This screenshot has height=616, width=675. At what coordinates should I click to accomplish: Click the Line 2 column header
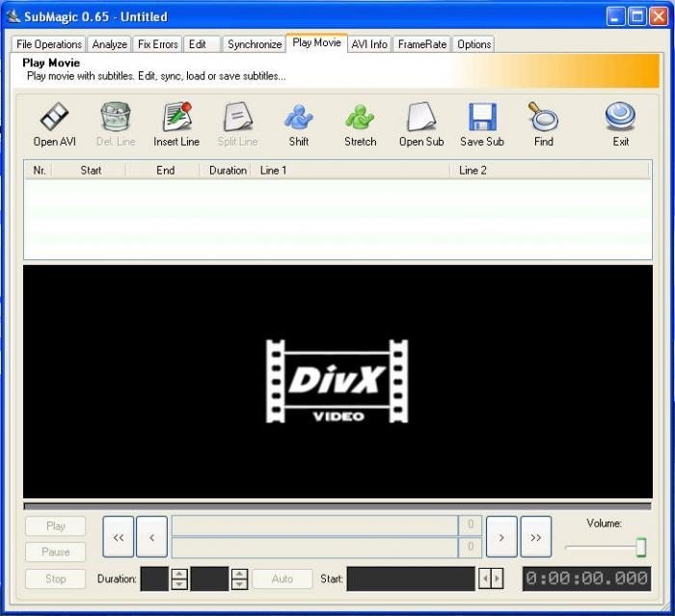(551, 171)
